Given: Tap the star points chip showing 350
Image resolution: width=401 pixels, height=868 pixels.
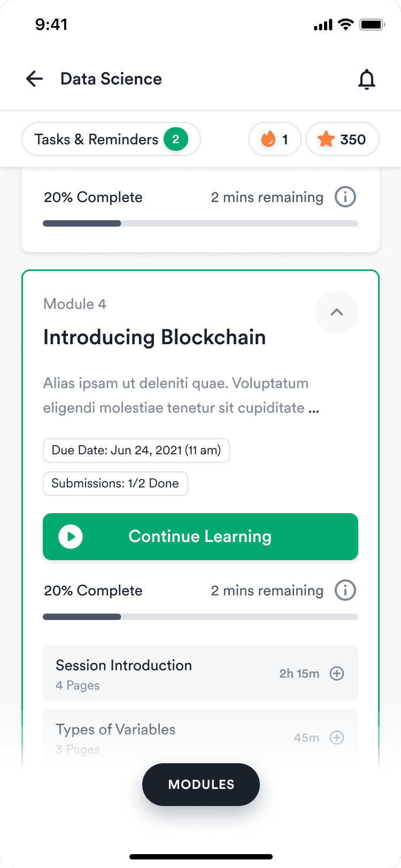Looking at the screenshot, I should click(343, 139).
